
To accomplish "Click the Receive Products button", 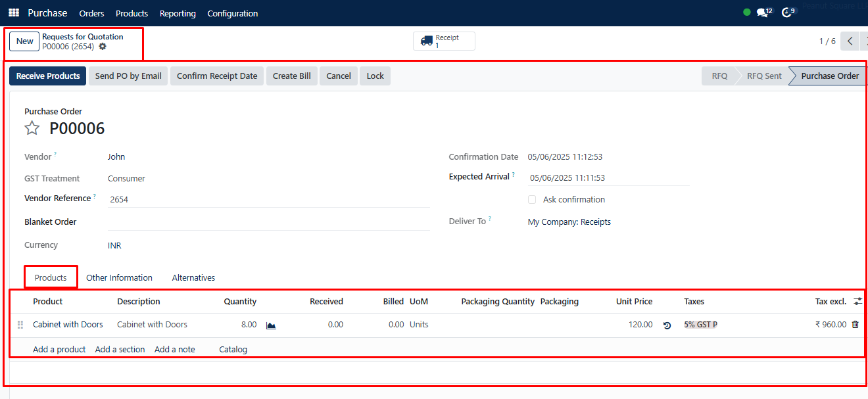I will (x=48, y=76).
